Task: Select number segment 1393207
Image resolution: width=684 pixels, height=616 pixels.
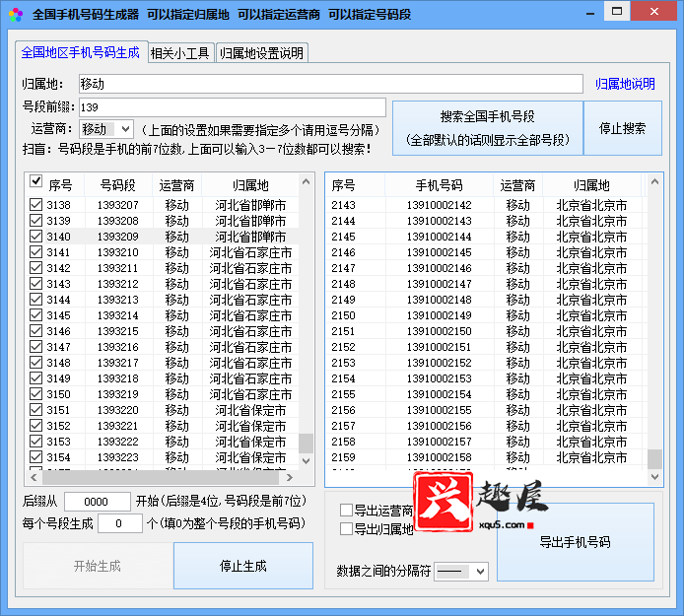Action: 118,205
